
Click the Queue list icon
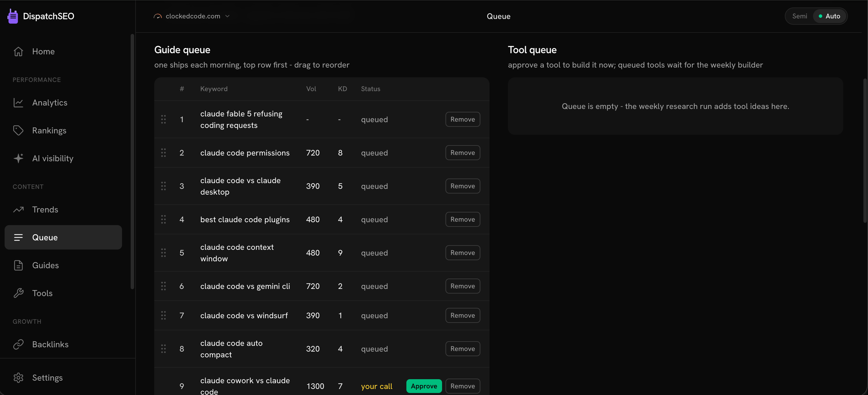[18, 237]
